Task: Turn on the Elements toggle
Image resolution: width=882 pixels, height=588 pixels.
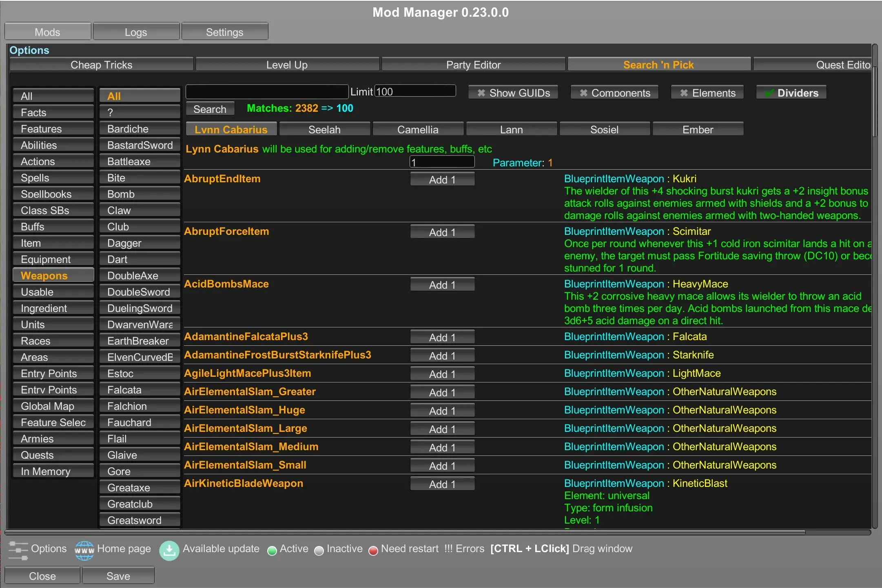Action: coord(707,93)
